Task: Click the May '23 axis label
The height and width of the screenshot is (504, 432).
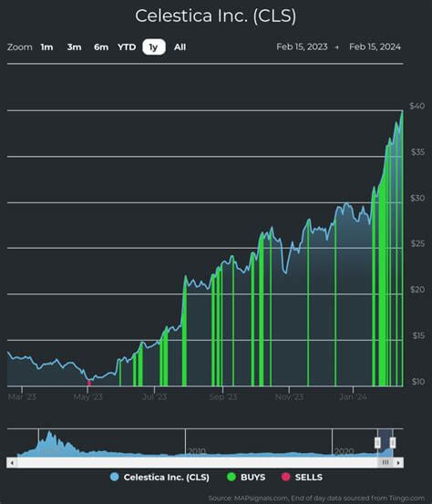Action: click(x=87, y=397)
